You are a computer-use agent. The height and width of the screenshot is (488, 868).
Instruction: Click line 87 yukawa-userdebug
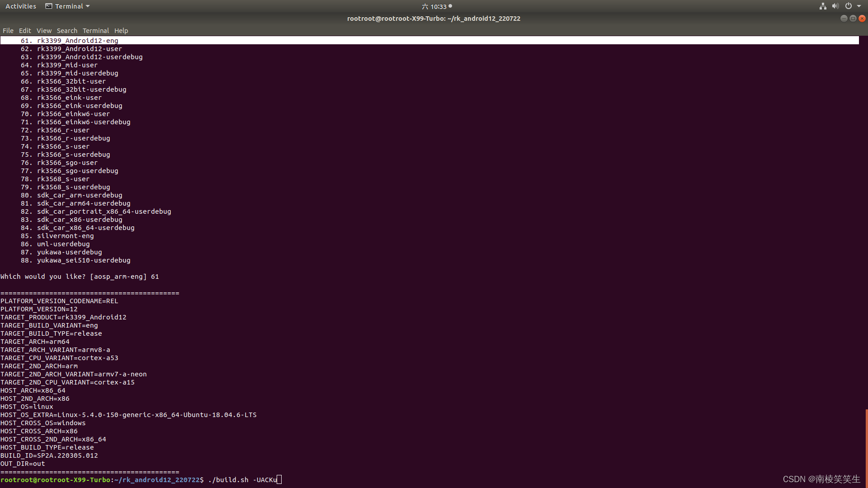61,252
